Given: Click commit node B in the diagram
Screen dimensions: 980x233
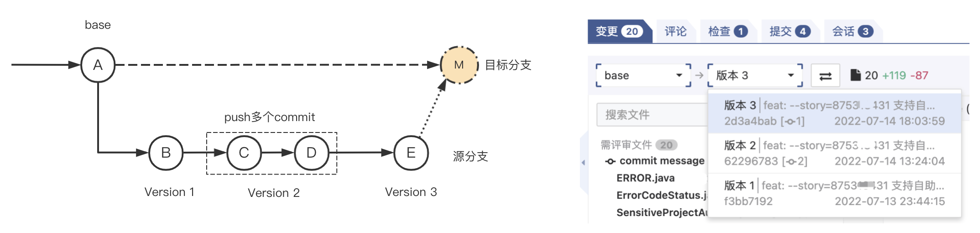Looking at the screenshot, I should (166, 153).
